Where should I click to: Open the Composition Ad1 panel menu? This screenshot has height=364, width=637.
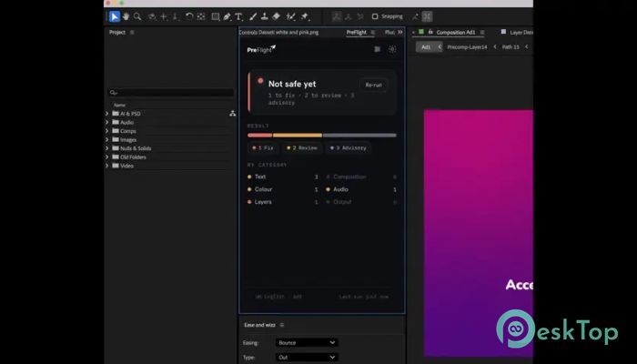(482, 32)
